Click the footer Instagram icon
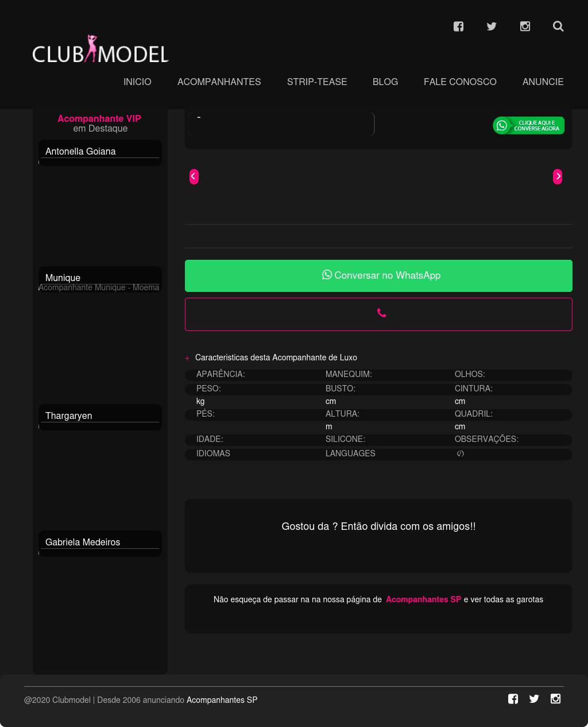The height and width of the screenshot is (727, 588). tap(555, 699)
